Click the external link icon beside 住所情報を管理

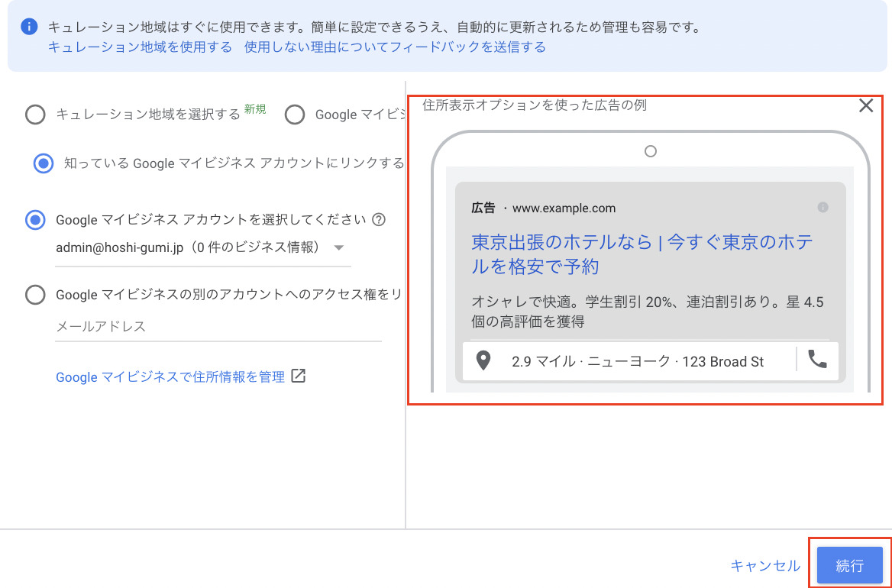click(298, 376)
